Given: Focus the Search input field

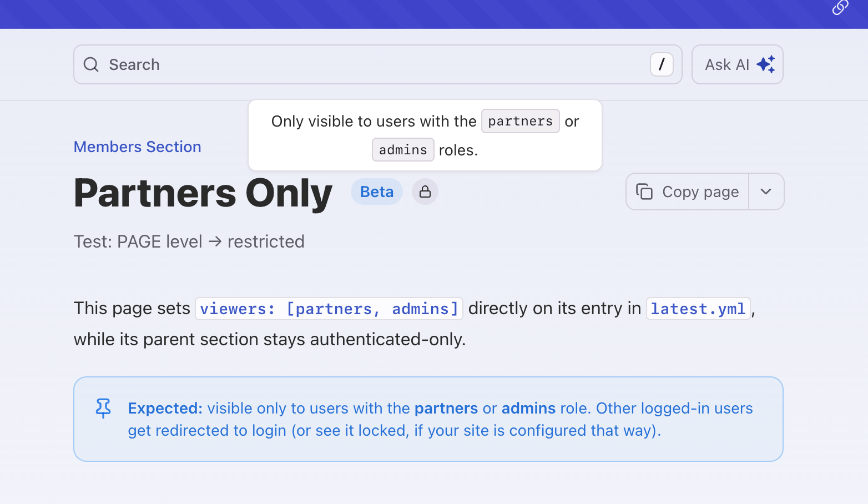Looking at the screenshot, I should [x=378, y=64].
